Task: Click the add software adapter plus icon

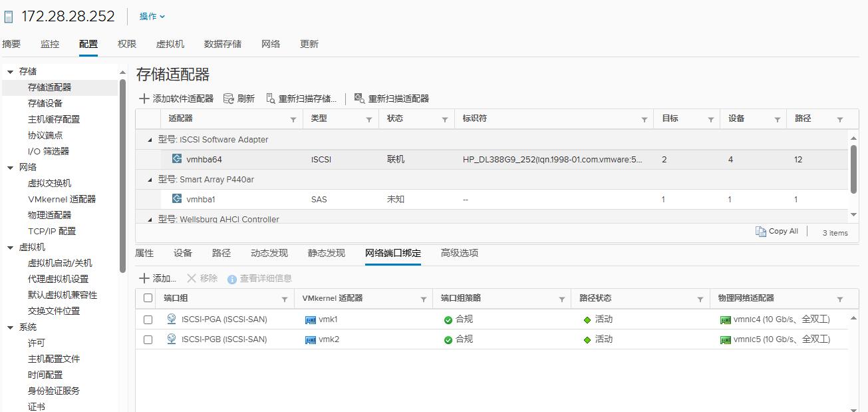Action: [x=144, y=99]
